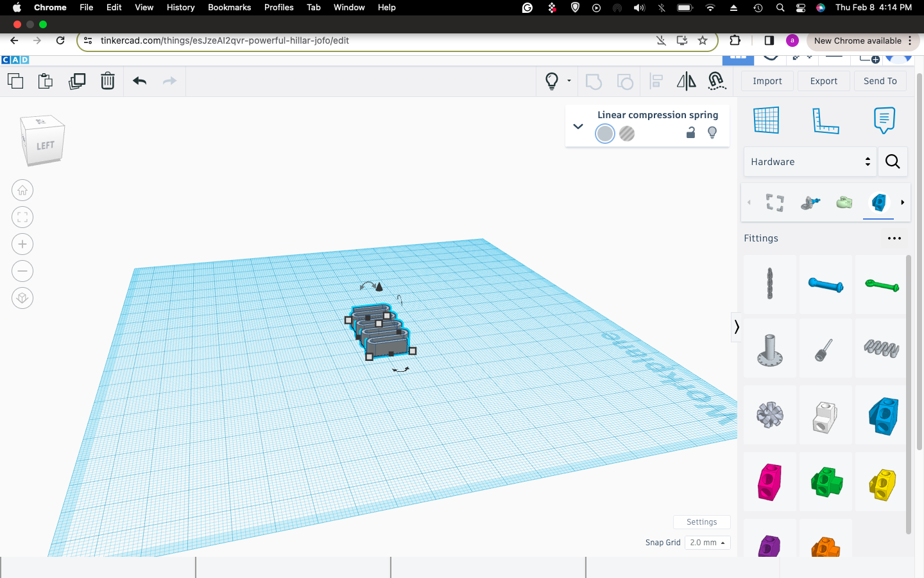Open the Notes tool
The image size is (924, 578).
pos(884,120)
